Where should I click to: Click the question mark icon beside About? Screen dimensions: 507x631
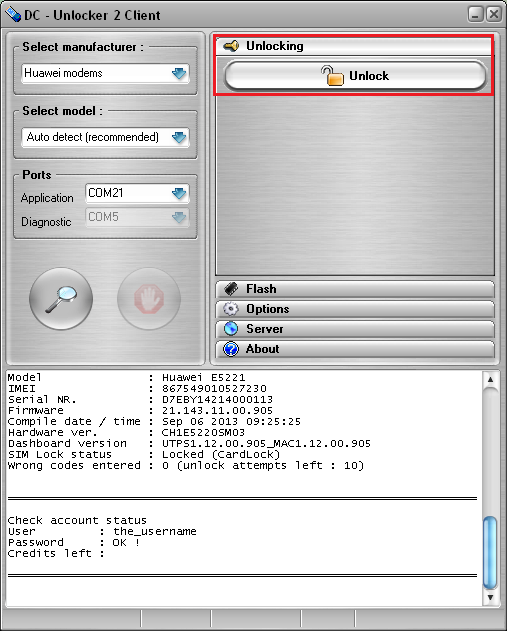click(x=231, y=349)
